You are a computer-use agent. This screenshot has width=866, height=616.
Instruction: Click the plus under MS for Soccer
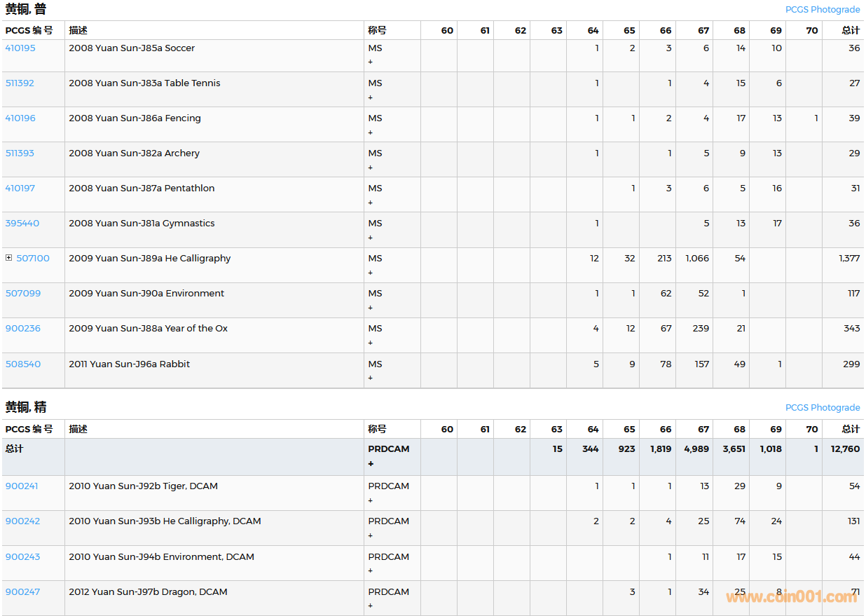371,62
